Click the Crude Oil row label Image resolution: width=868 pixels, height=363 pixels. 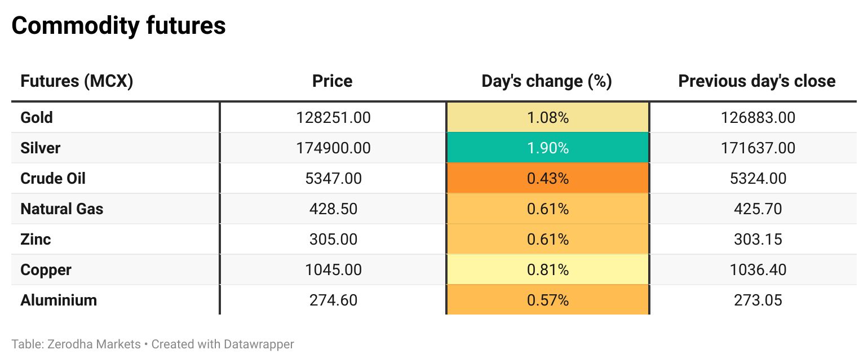pos(53,179)
